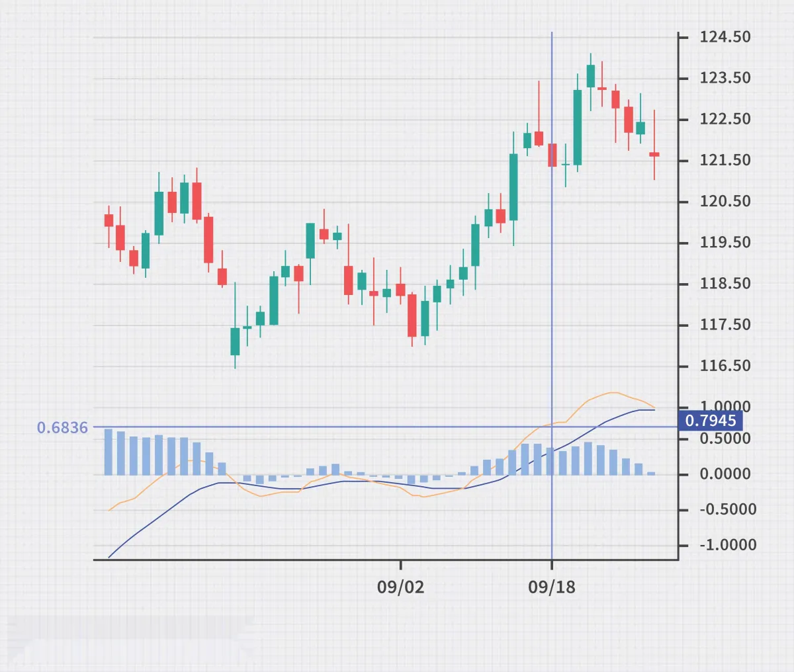Click the 09/18 tick mark on time axis
The height and width of the screenshot is (672, 794).
[x=552, y=565]
